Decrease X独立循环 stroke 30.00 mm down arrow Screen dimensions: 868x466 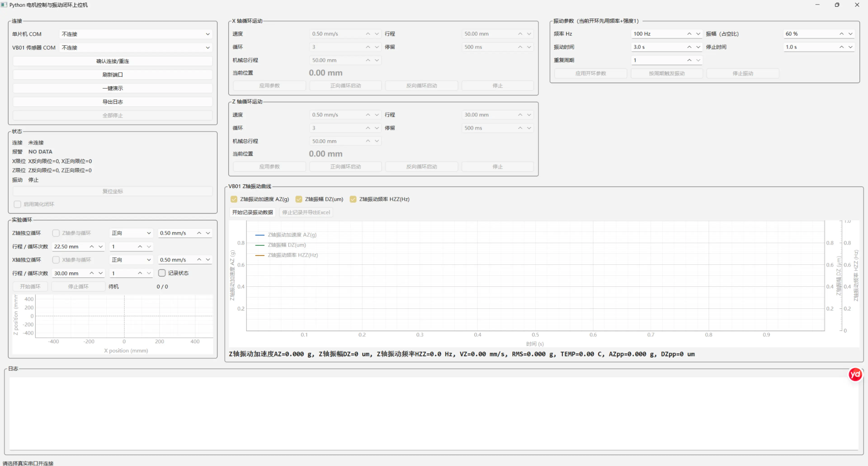(100, 273)
